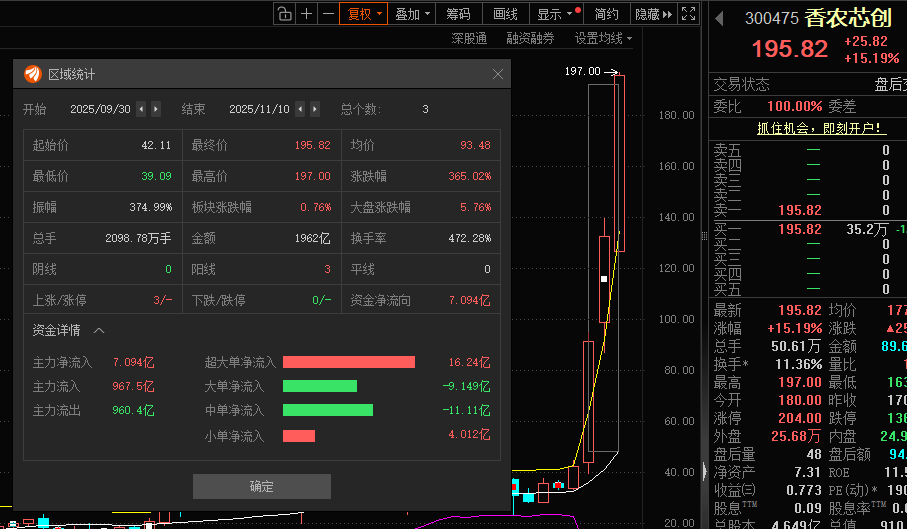Image resolution: width=907 pixels, height=529 pixels.
Task: Zoom out with the minus toolbar icon
Action: (x=329, y=14)
